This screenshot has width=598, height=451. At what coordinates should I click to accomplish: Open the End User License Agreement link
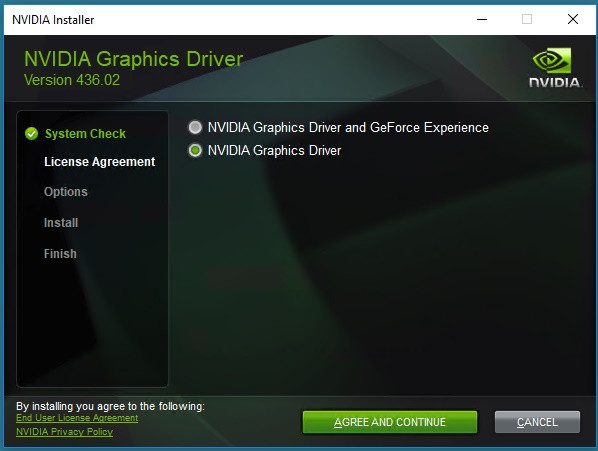[x=77, y=418]
